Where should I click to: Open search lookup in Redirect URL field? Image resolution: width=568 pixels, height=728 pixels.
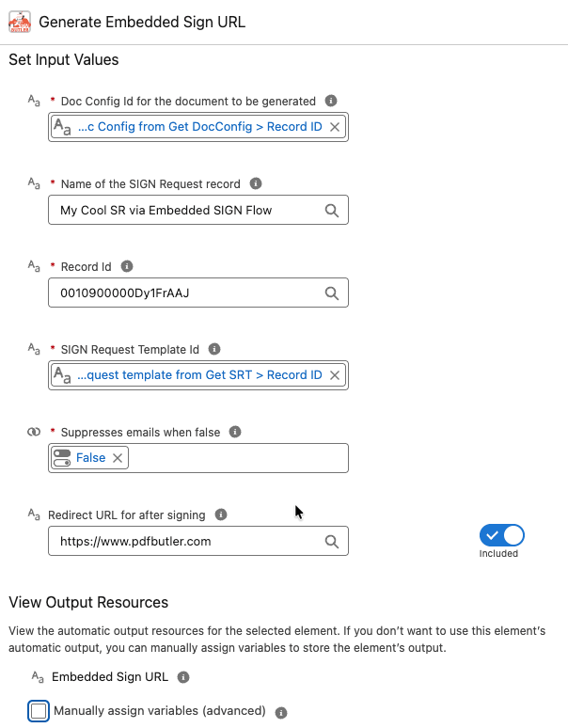[331, 542]
